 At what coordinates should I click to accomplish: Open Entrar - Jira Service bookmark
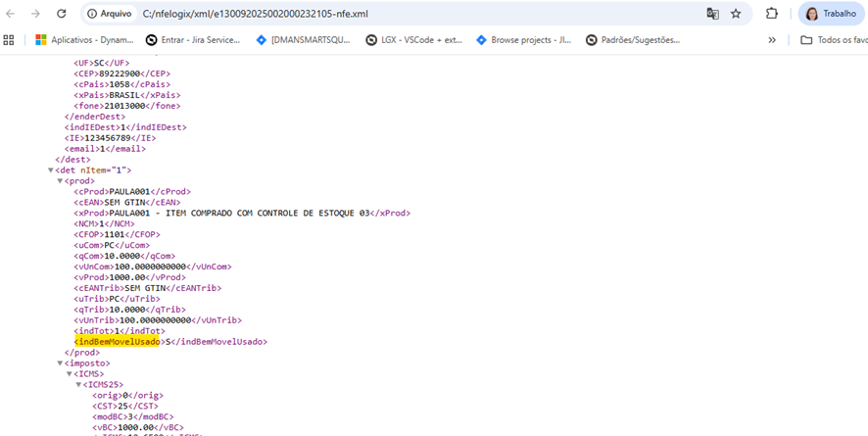coord(193,40)
